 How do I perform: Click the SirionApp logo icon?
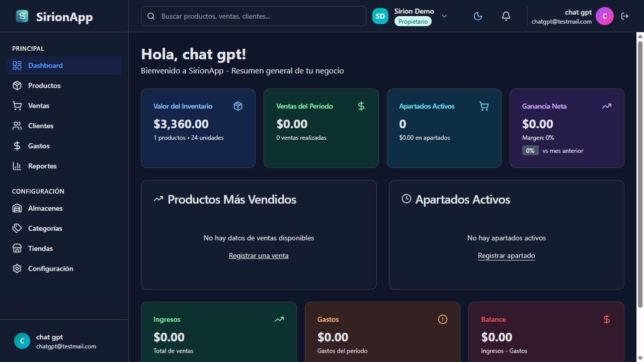pos(22,16)
